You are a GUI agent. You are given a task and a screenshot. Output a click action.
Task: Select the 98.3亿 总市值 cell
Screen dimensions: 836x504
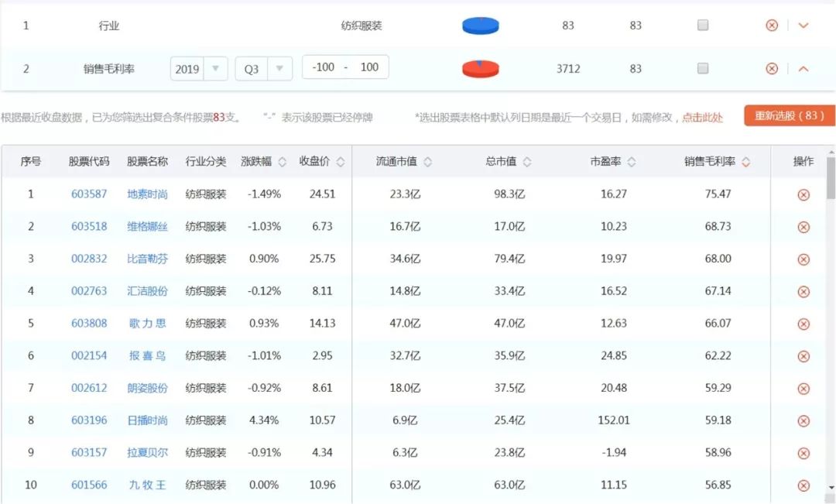(509, 194)
